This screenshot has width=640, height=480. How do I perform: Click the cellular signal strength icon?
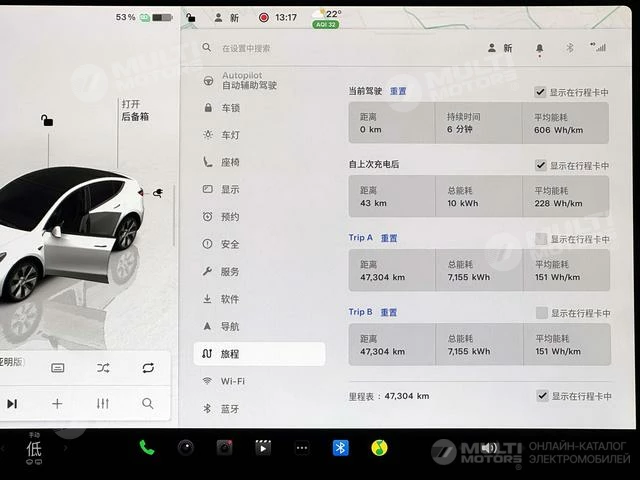(x=598, y=47)
